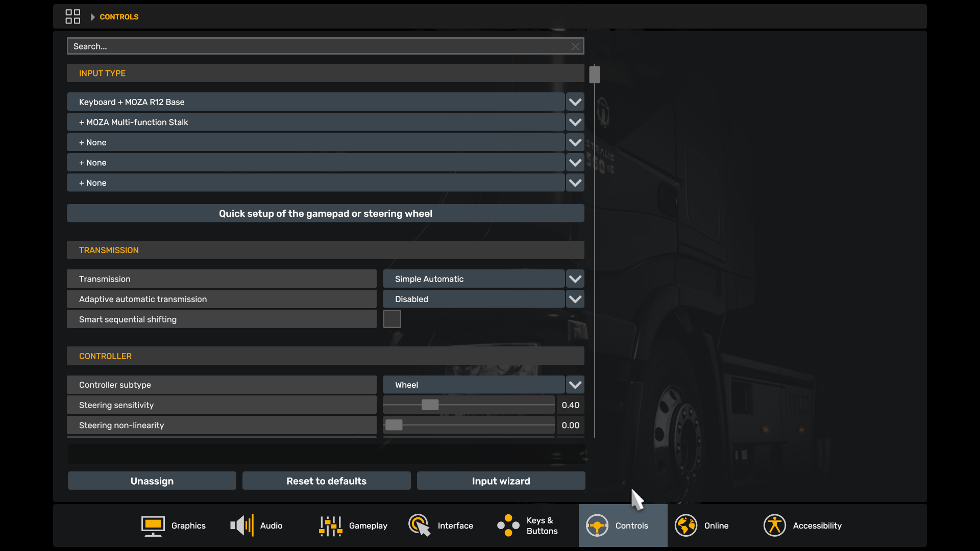Expand Keyboard + MOZA R12 Base dropdown
Viewport: 980px width, 551px height.
[575, 102]
